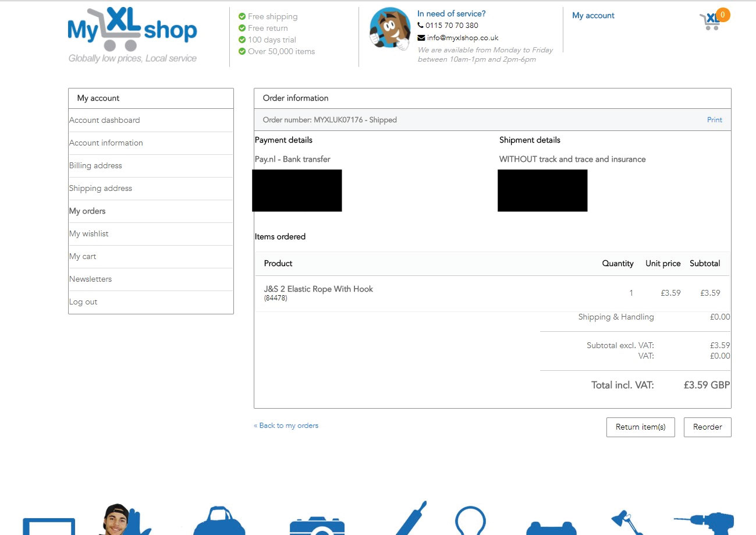Open the camera category icon
The image size is (756, 535).
click(x=317, y=525)
